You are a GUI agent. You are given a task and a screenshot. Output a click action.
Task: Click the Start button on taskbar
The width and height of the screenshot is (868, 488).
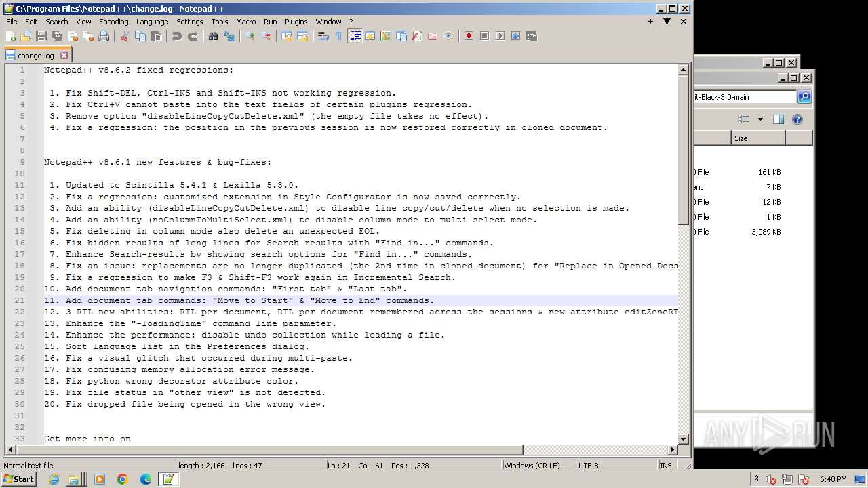click(x=18, y=479)
